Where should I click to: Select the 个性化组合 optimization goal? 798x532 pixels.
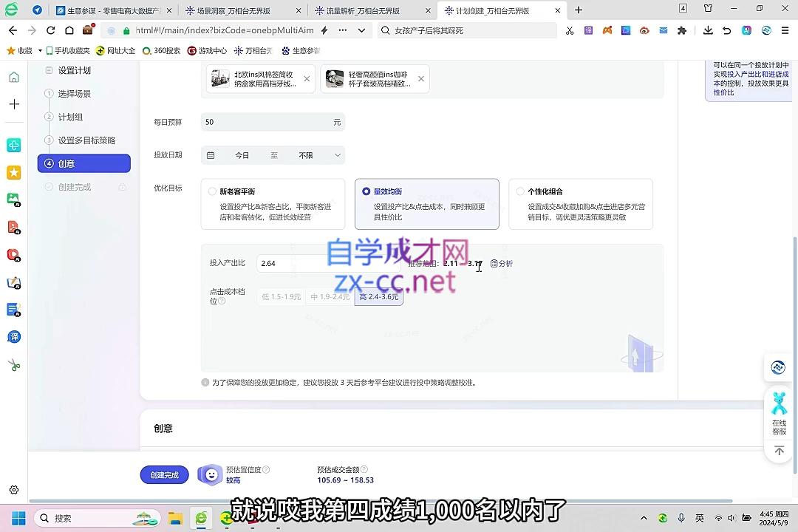pyautogui.click(x=520, y=191)
